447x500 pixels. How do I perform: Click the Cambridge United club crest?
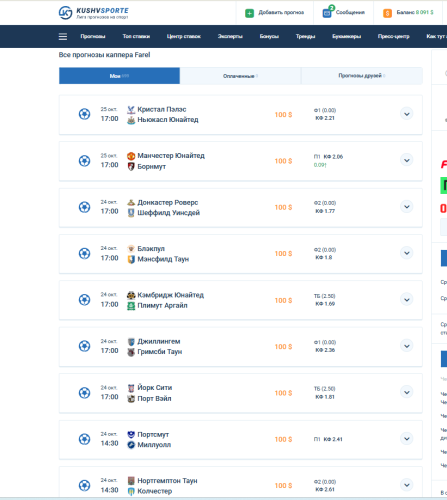coord(131,295)
